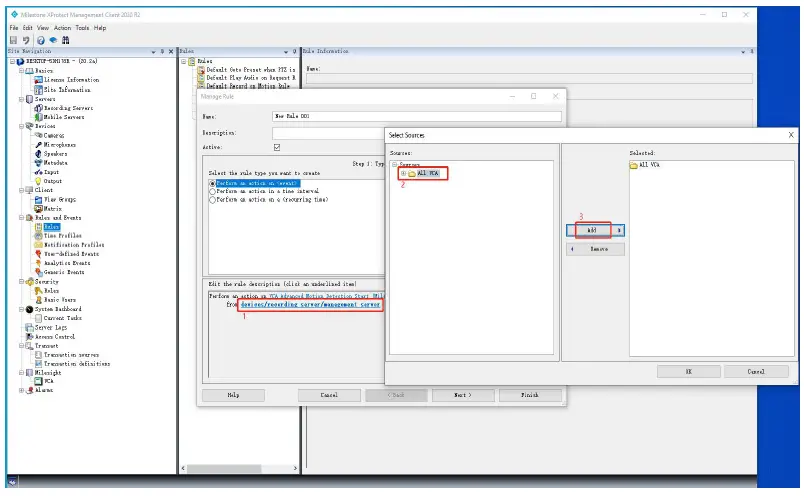The height and width of the screenshot is (496, 804).
Task: Select Recording Servers in navigation tree
Action: coord(68,108)
